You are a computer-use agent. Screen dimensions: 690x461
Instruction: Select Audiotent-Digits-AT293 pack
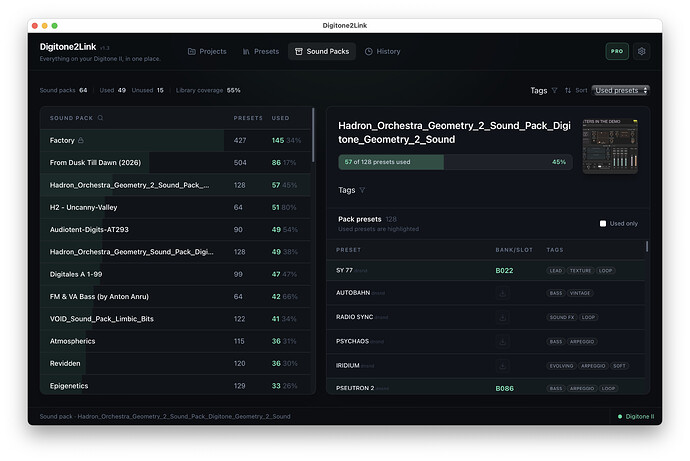[x=176, y=230]
